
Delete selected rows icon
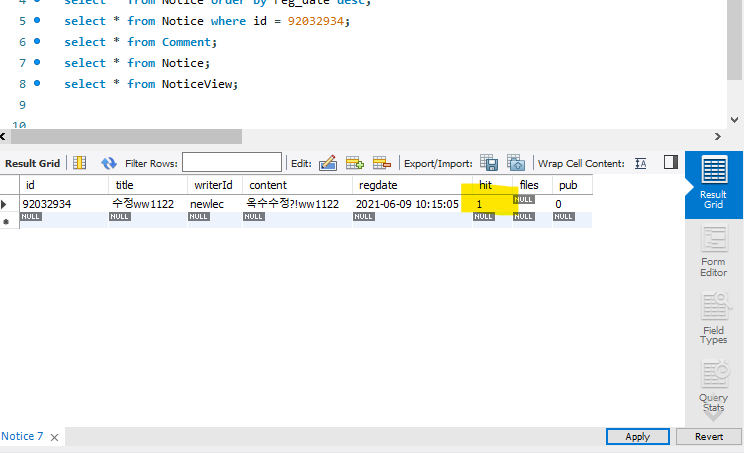[x=381, y=163]
